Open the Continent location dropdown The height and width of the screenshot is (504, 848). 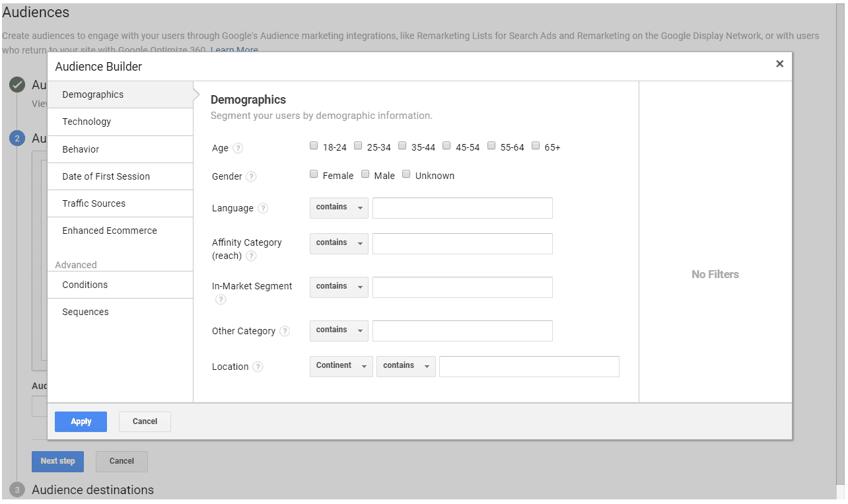pos(341,366)
